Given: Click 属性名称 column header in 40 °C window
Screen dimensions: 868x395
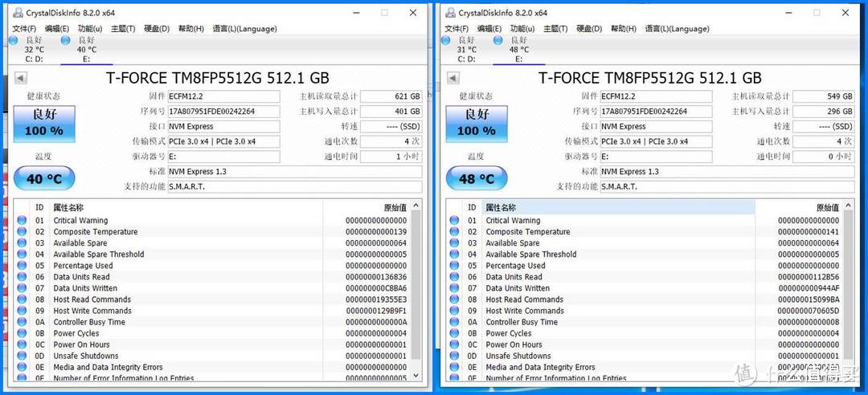Looking at the screenshot, I should 186,207.
